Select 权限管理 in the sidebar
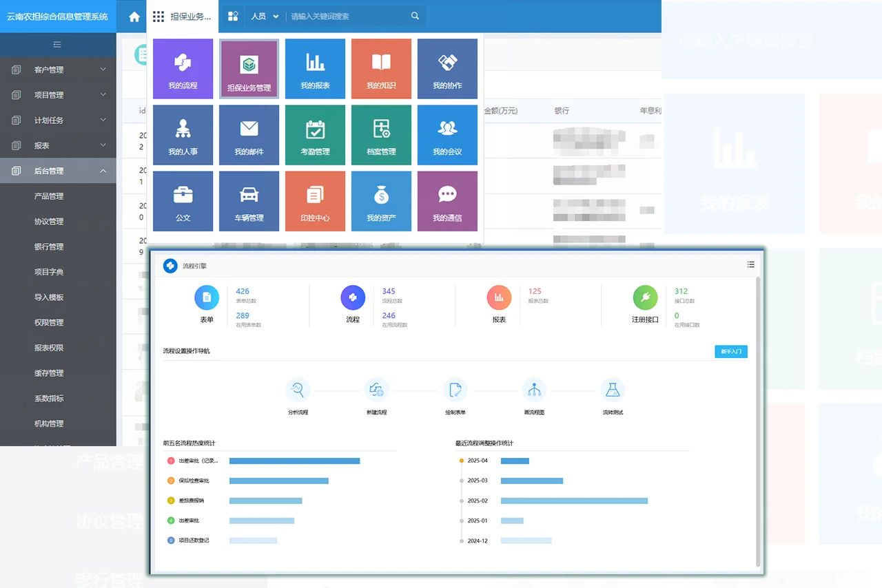 (x=49, y=322)
